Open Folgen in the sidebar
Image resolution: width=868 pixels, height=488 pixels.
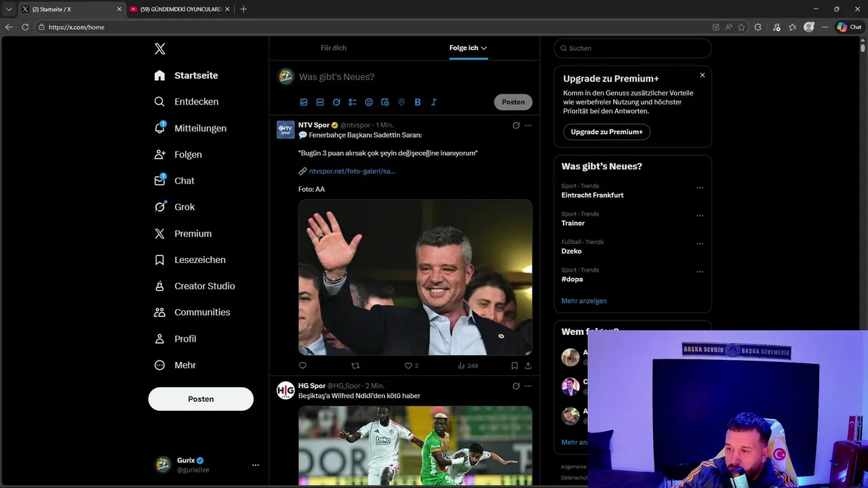point(178,155)
